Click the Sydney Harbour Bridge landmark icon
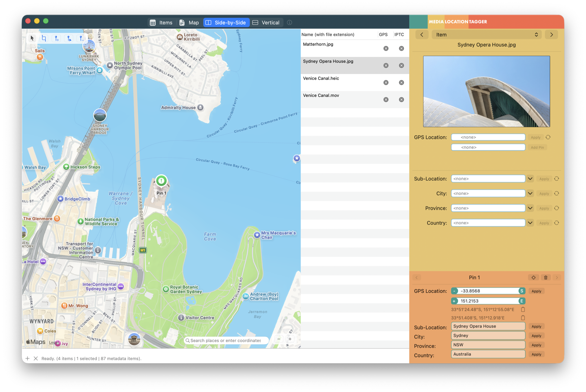This screenshot has width=586, height=392. coord(100,115)
